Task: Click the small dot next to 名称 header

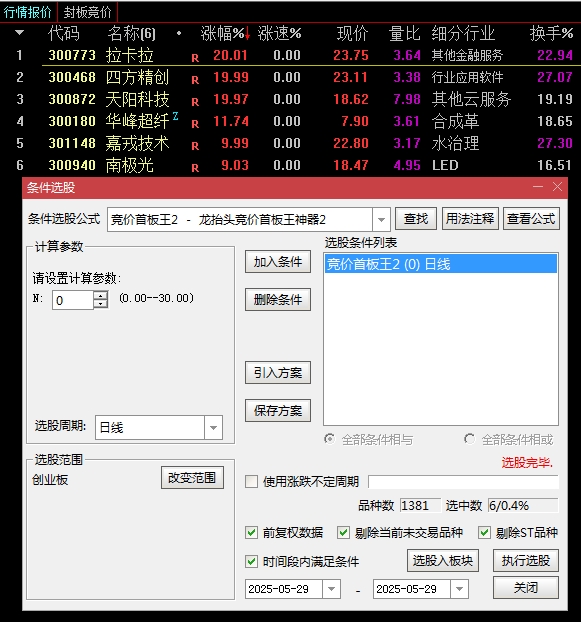Action: 179,33
